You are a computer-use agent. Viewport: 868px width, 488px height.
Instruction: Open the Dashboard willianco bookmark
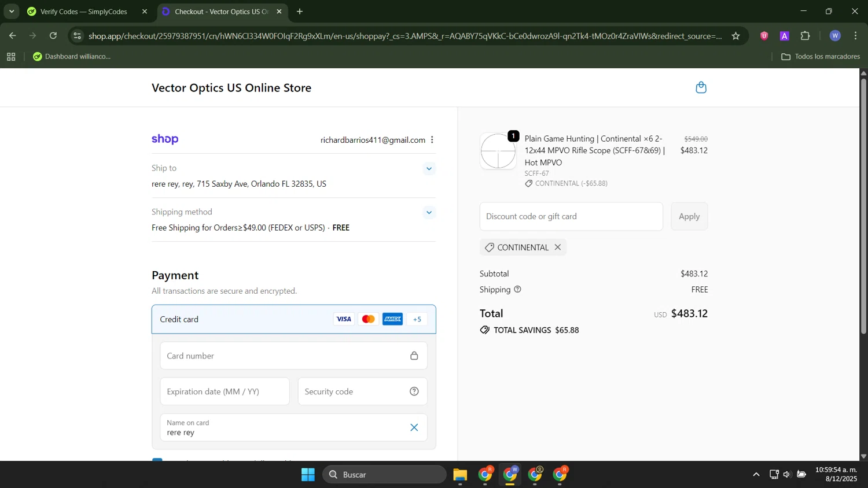72,57
